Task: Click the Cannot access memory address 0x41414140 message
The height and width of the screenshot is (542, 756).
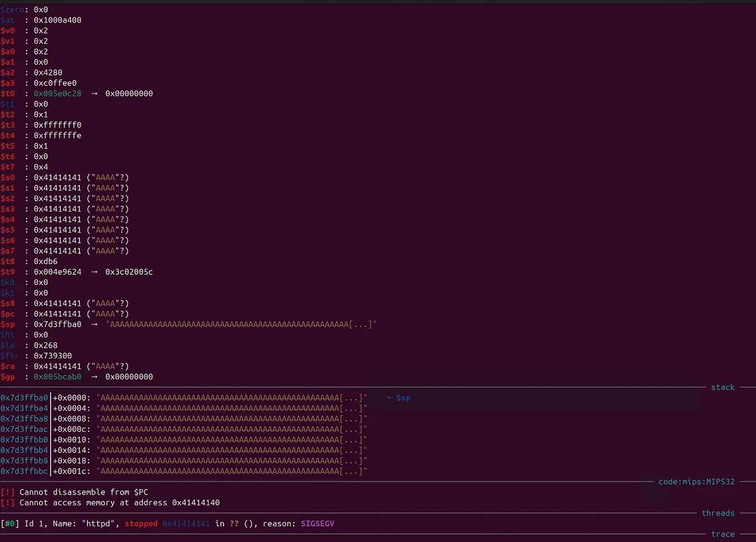Action: coord(119,503)
